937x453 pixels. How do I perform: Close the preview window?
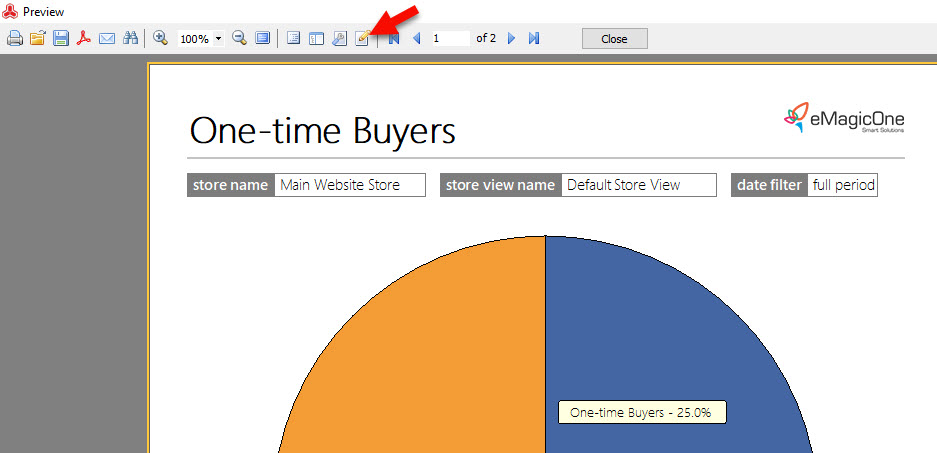point(614,39)
